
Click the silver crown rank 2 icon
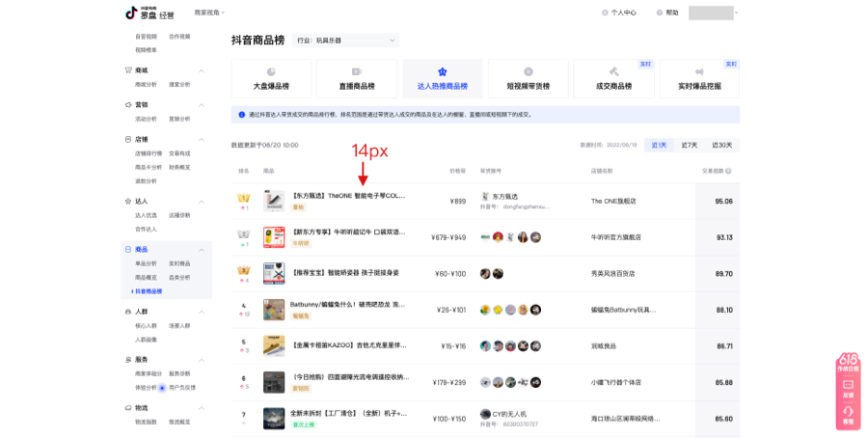point(244,234)
